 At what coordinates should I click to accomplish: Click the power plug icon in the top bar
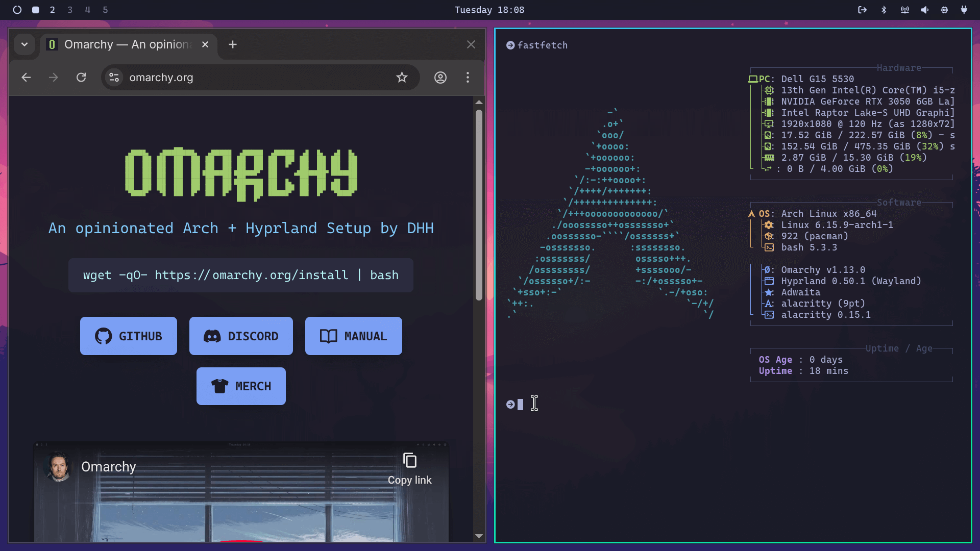tap(964, 10)
